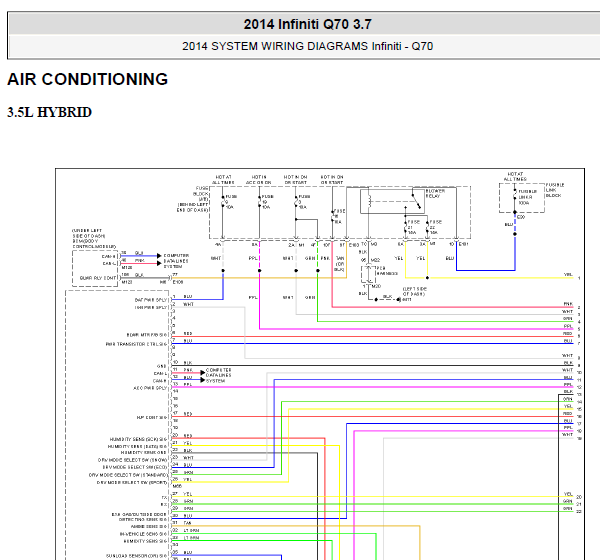Click the GND pin 10 label
This screenshot has height=560, width=600.
point(162,366)
